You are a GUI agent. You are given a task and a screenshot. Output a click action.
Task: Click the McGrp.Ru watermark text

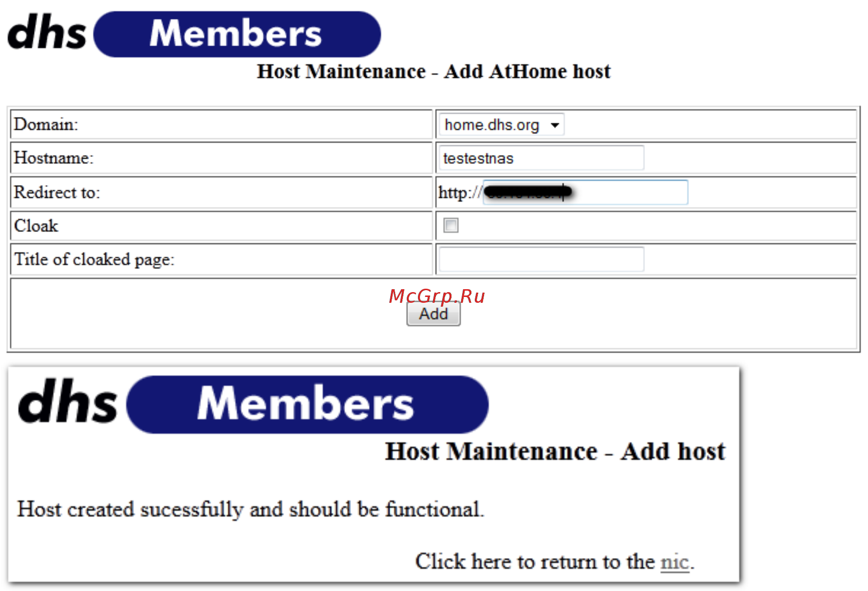click(x=437, y=296)
